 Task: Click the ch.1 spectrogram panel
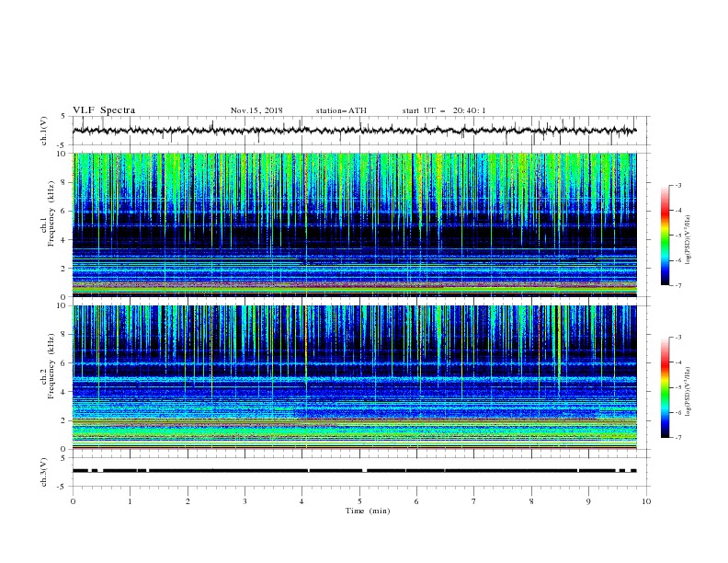click(355, 224)
